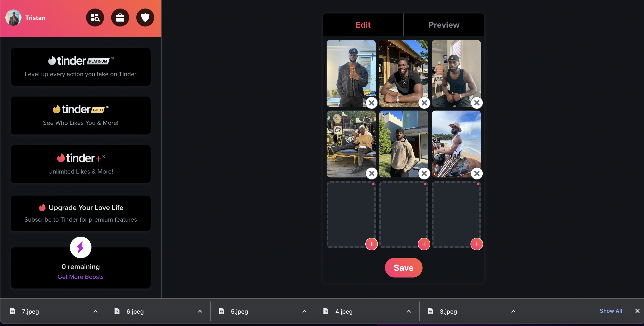Click Show All downloads
This screenshot has width=644, height=326.
tap(611, 311)
